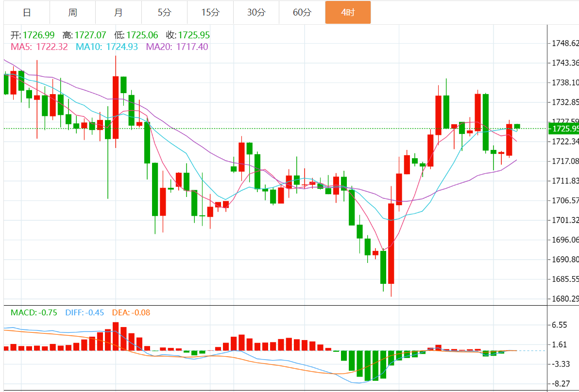Click the 1738.10 price axis label
This screenshot has width=579, height=392.
pyautogui.click(x=565, y=82)
